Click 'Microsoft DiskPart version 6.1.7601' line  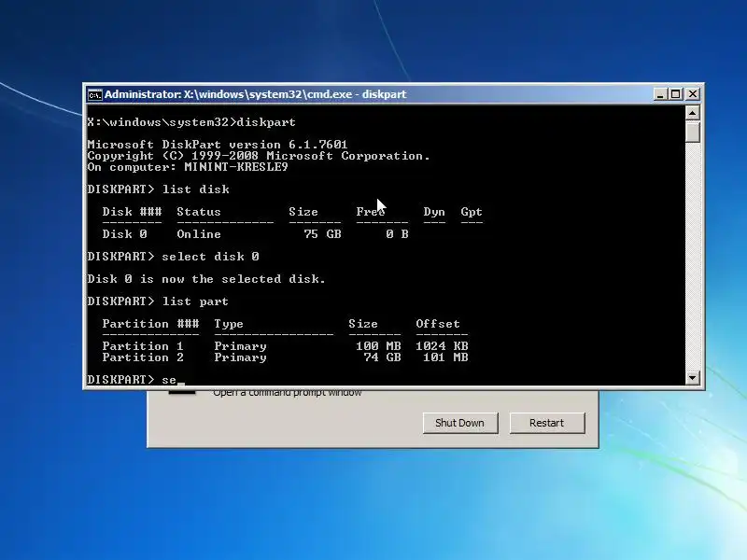[x=218, y=145]
